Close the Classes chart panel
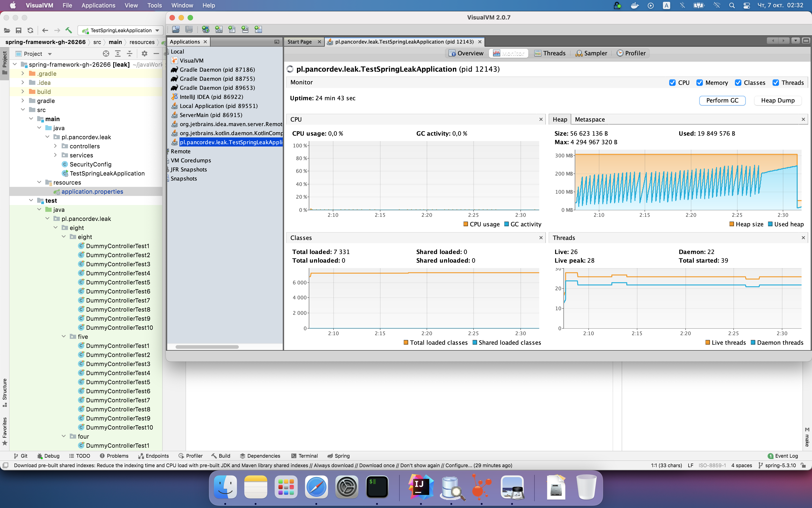Screen dimensions: 812x508 coord(541,237)
